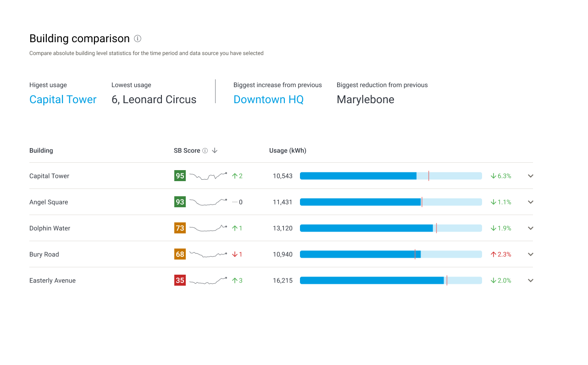Viewport: 588px width, 365px height.
Task: Click the 6.3% decrease indicator
Action: 501,176
